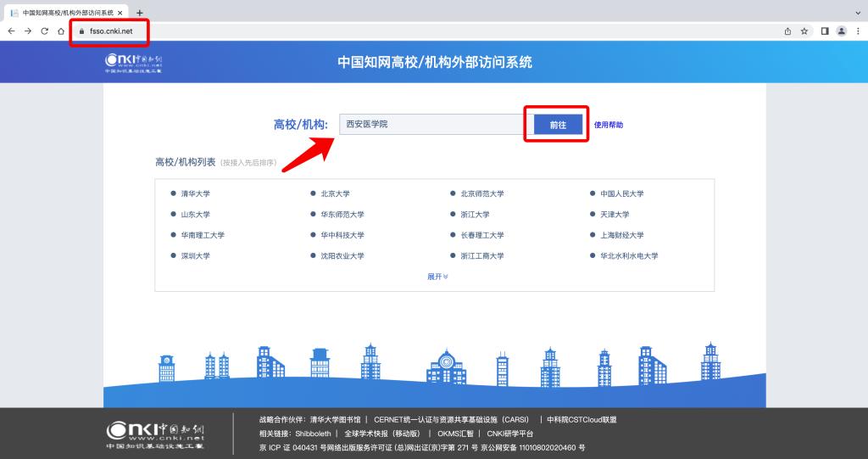Open a new tab with plus icon

coord(140,13)
